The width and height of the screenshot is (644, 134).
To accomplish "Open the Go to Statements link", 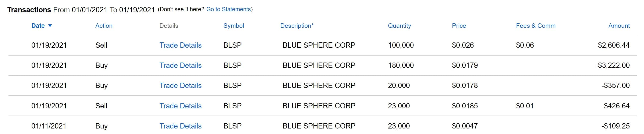I will tap(228, 9).
